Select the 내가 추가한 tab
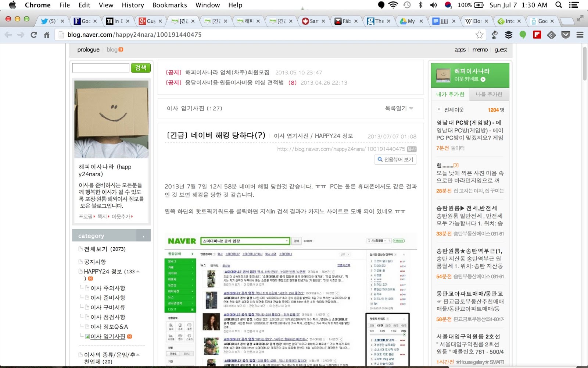 [x=450, y=94]
